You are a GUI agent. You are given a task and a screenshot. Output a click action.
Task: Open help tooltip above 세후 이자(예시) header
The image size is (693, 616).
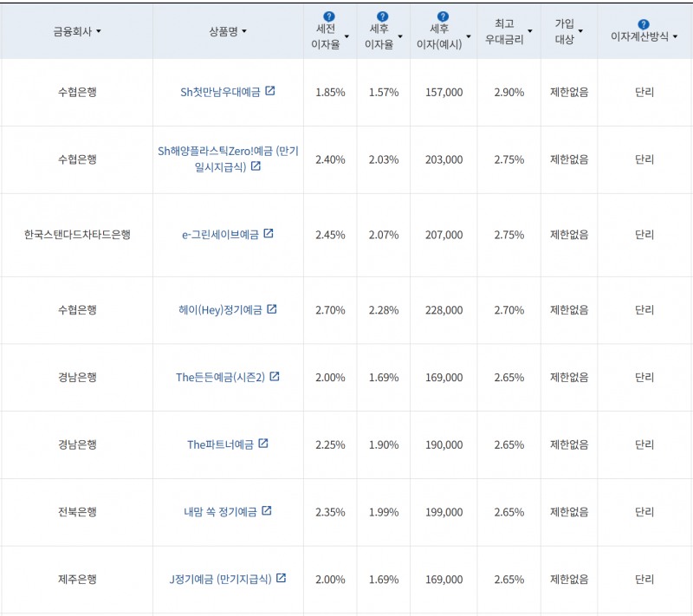point(443,16)
